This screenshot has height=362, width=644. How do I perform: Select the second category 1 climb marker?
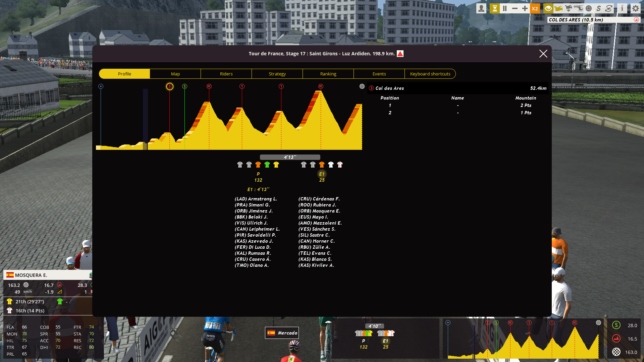(x=281, y=86)
